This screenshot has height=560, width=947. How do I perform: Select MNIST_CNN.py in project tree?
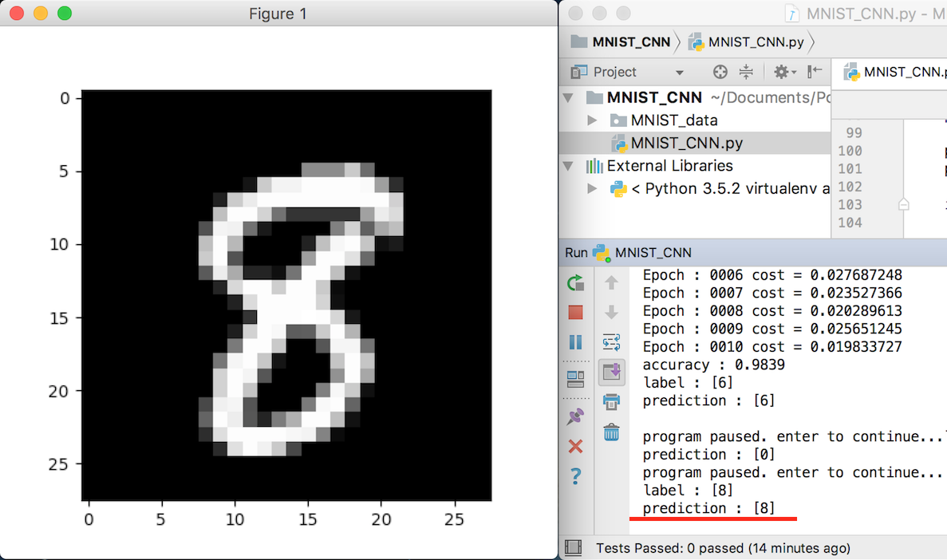695,143
